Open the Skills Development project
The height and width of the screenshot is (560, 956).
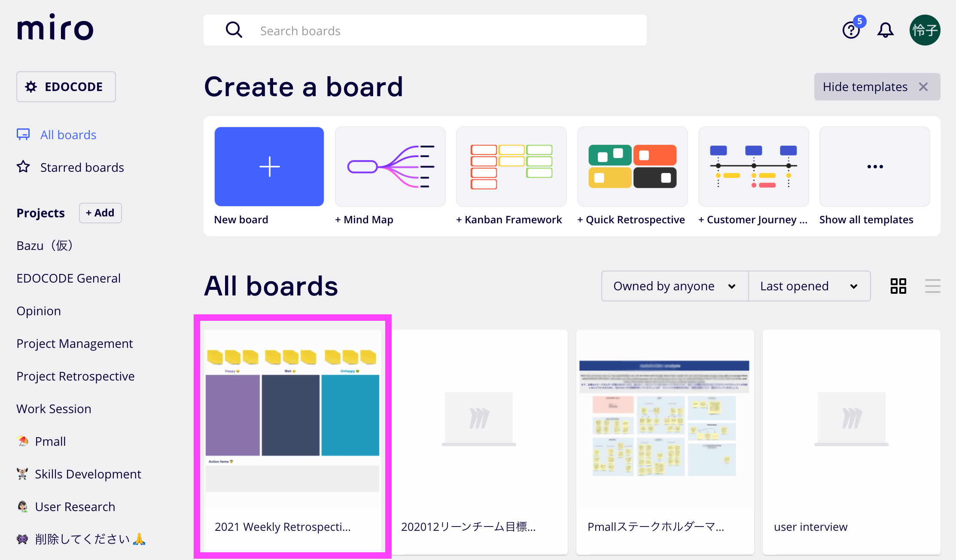(x=88, y=474)
